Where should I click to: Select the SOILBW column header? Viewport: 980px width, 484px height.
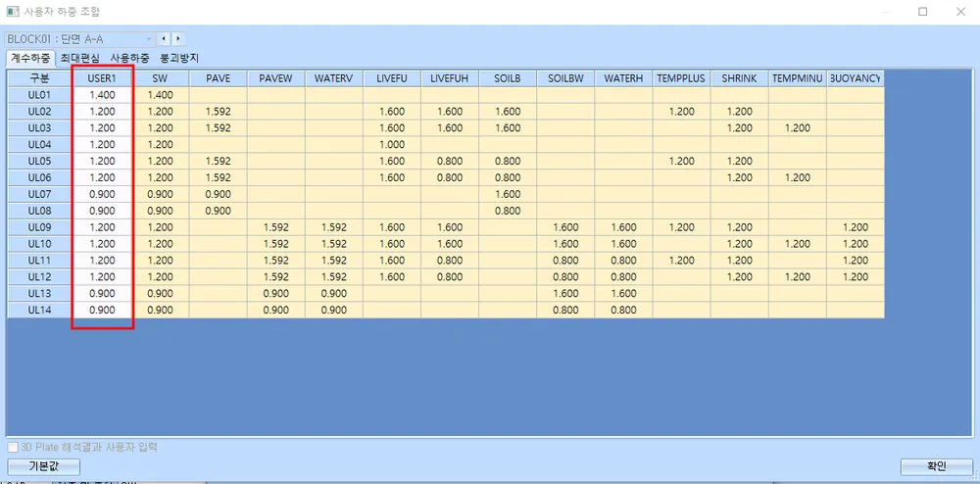[565, 78]
